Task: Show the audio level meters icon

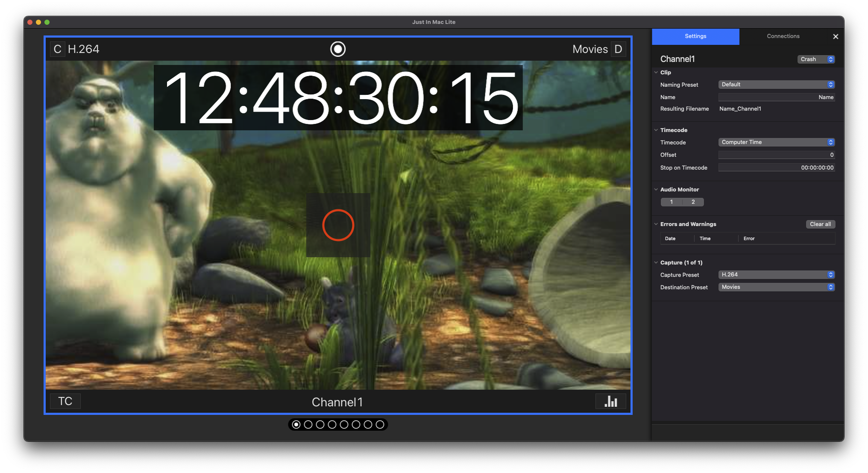Action: click(x=611, y=401)
